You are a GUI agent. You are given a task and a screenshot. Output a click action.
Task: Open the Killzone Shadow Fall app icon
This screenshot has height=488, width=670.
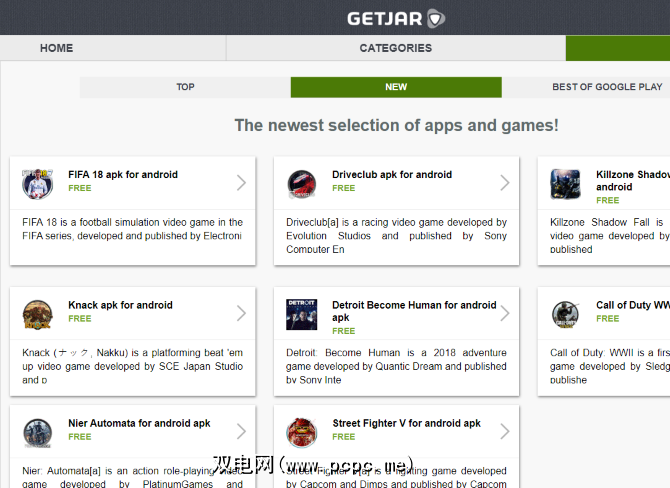point(566,184)
